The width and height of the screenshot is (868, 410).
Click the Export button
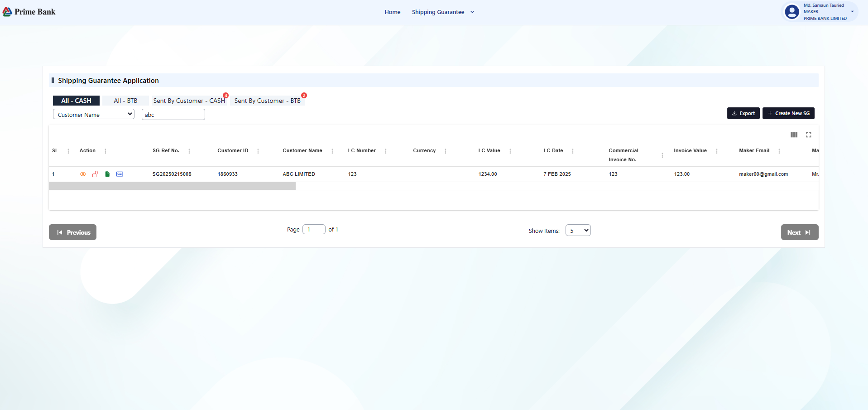(743, 113)
